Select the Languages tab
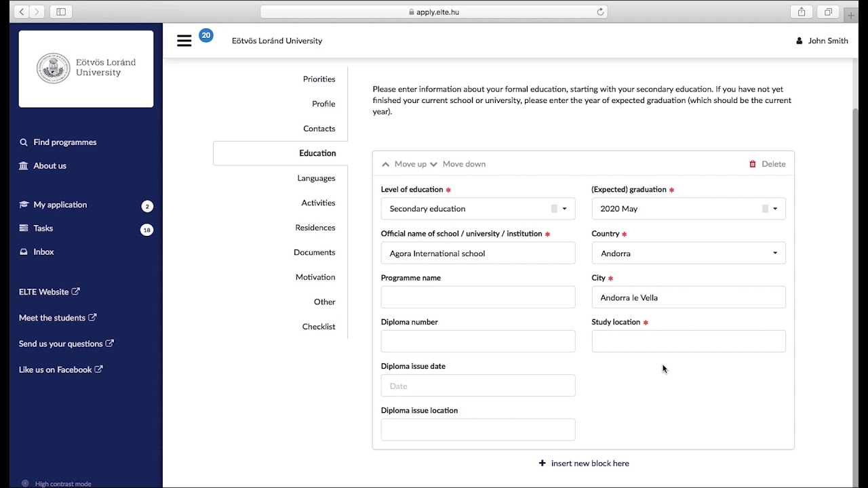This screenshot has width=868, height=488. [316, 178]
